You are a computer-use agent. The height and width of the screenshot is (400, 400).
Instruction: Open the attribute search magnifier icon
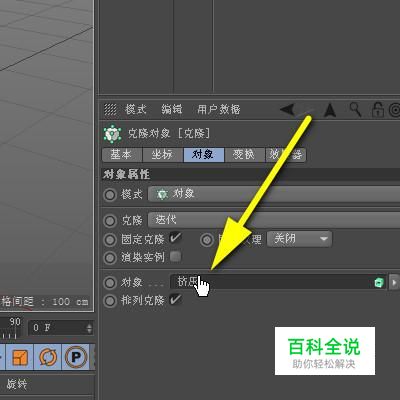click(355, 109)
